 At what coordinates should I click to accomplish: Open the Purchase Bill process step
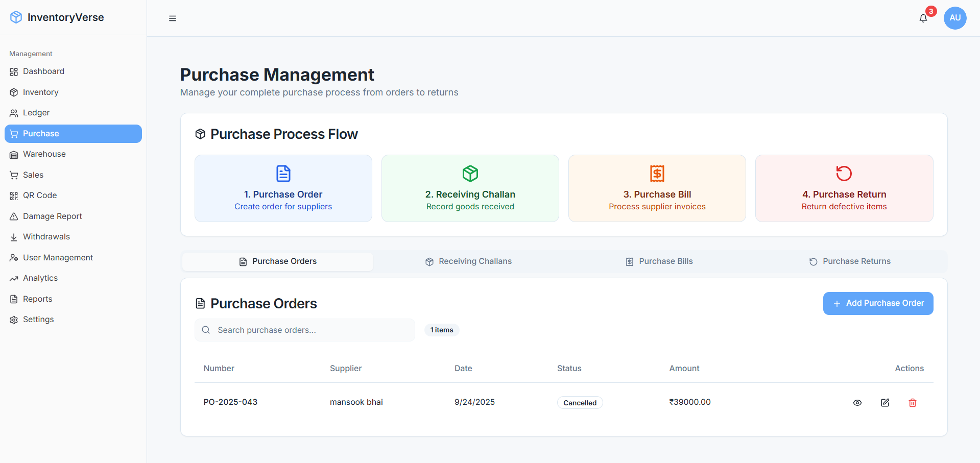point(657,188)
